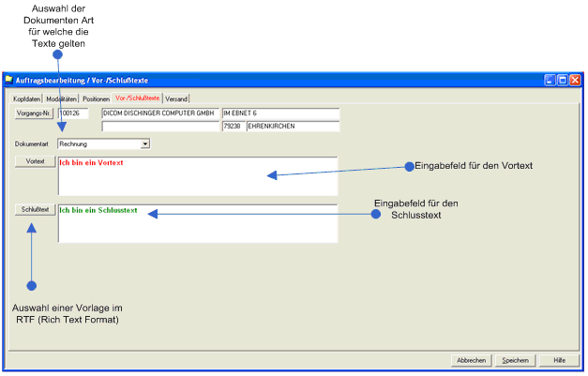Focus the Vortext input text area
Screen dimensions: 588x376
tap(198, 176)
